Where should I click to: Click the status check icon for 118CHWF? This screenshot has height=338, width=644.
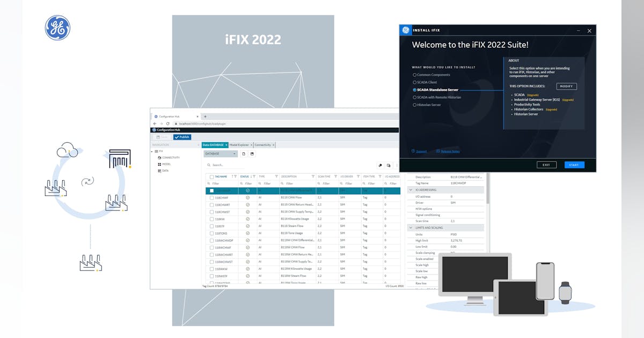point(247,197)
